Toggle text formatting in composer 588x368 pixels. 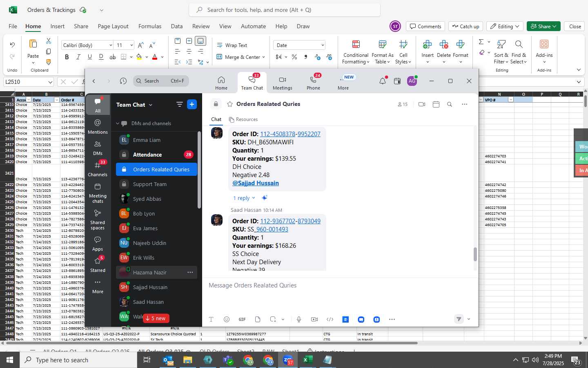pyautogui.click(x=211, y=319)
